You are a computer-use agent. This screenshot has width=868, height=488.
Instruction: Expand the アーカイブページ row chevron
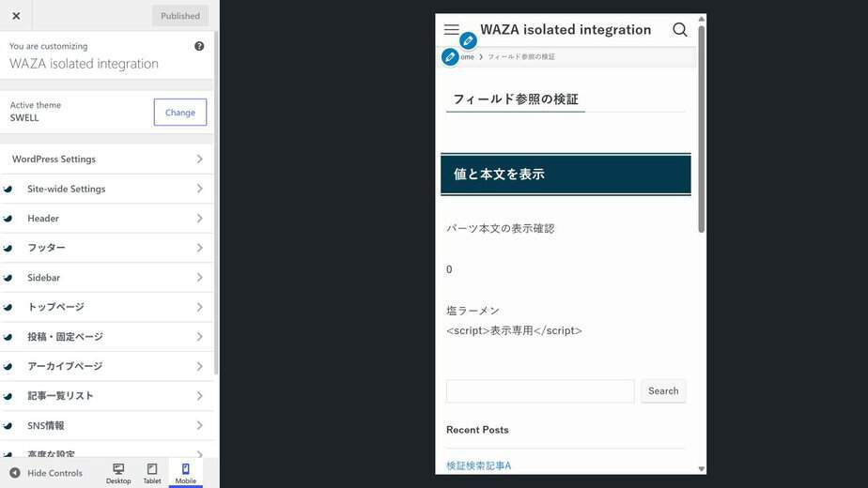[x=199, y=366]
